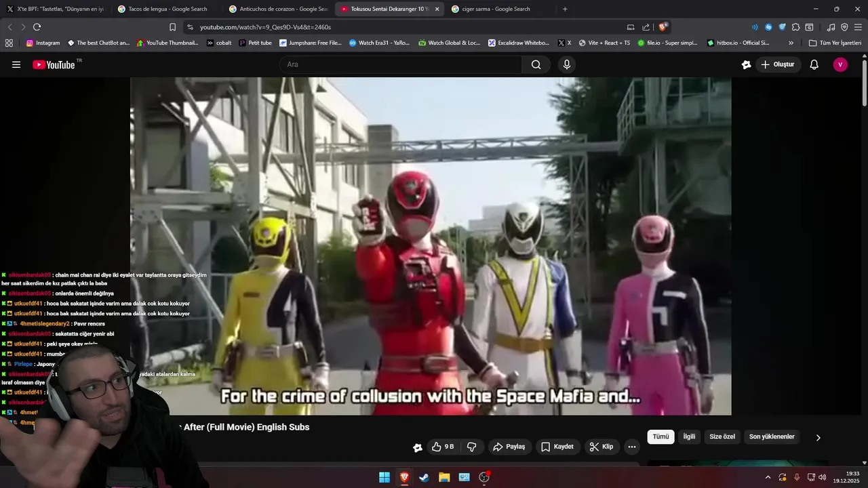The height and width of the screenshot is (488, 868).
Task: Open File Explorer from the taskbar
Action: pyautogui.click(x=444, y=477)
